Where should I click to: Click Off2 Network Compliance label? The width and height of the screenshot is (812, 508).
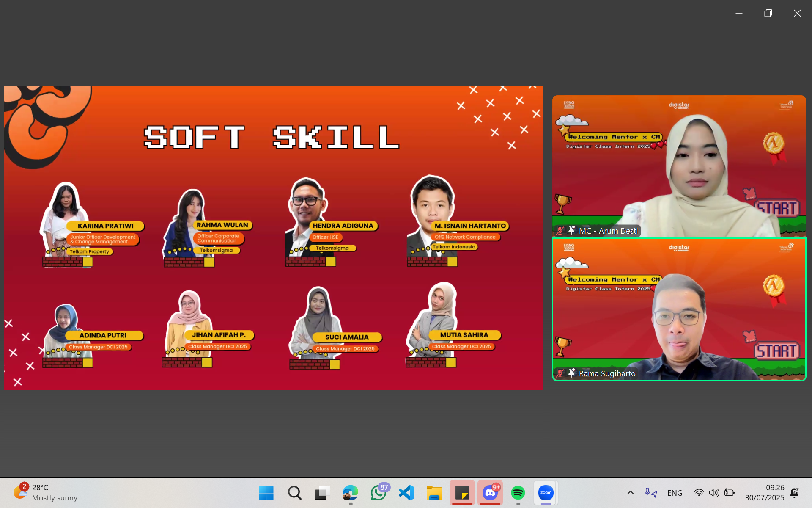pyautogui.click(x=465, y=237)
